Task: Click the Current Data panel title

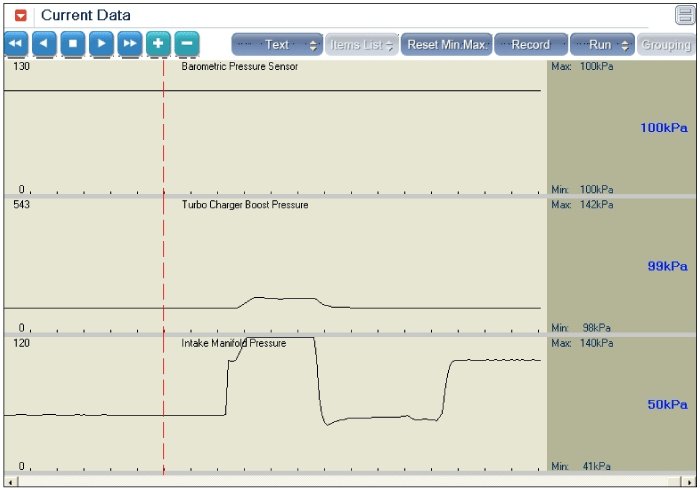Action: click(86, 15)
